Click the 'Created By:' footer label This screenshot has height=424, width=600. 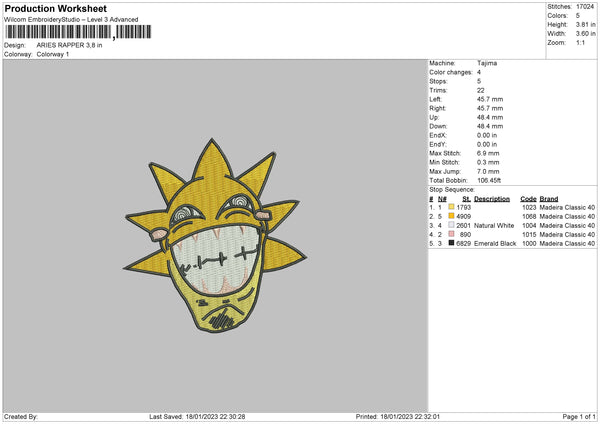point(21,417)
